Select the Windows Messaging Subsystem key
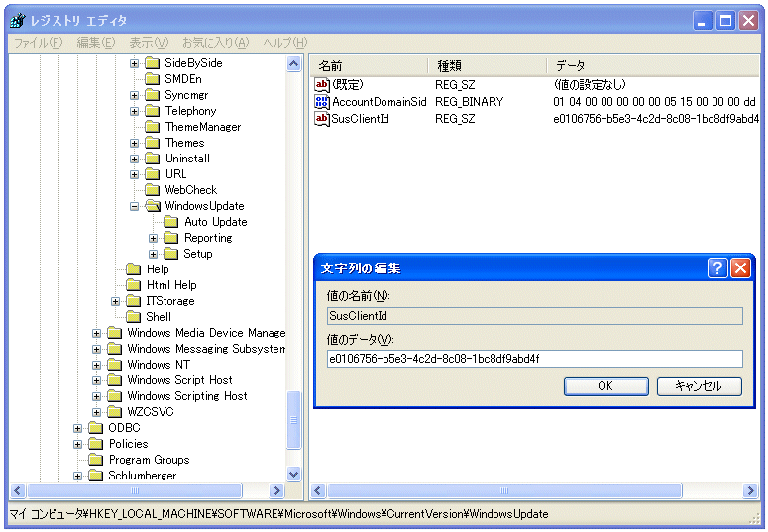Viewport: 768px width, 532px height. (x=206, y=349)
